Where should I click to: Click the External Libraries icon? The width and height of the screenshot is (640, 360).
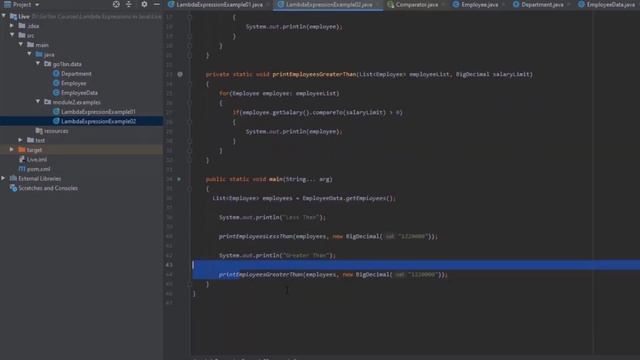click(x=13, y=178)
